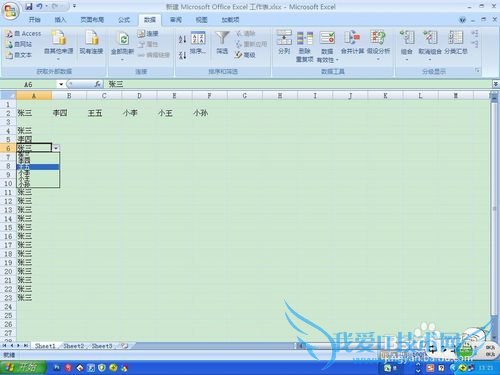
Task: Click 删除重复项 (Remove Duplicates)
Action: [x=305, y=46]
